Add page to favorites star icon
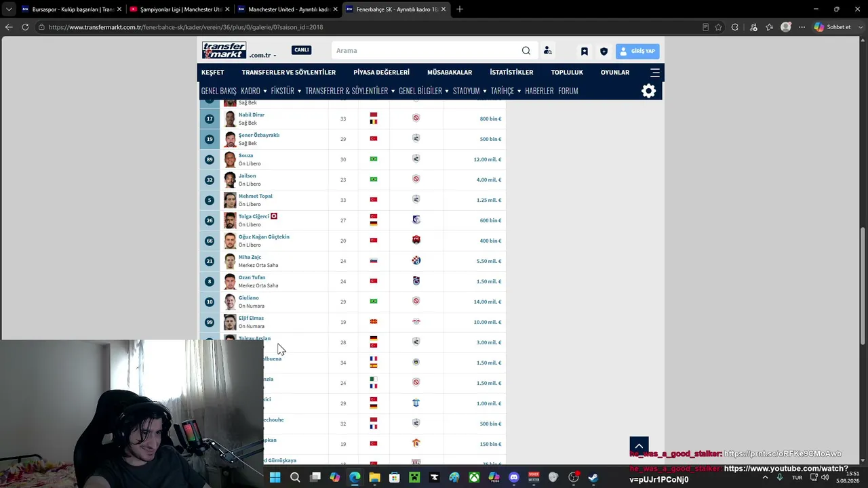868x488 pixels. pyautogui.click(x=718, y=27)
